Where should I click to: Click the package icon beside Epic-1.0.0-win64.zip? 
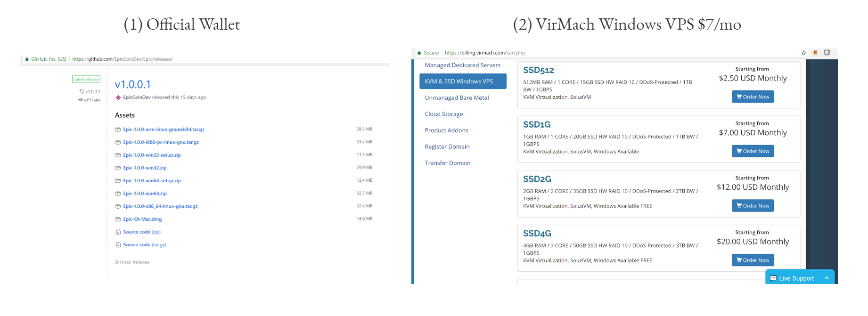(x=118, y=194)
